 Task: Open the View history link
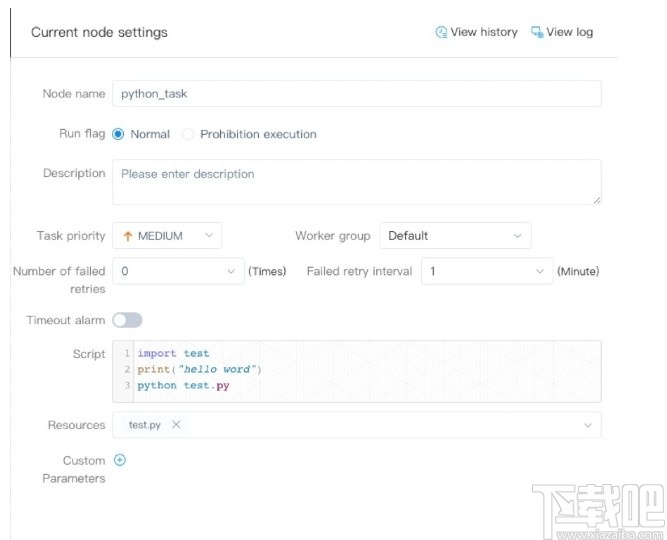(484, 32)
